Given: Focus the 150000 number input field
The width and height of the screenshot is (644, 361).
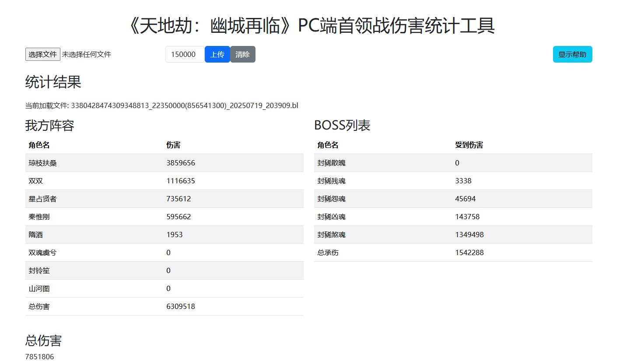Looking at the screenshot, I should 185,54.
